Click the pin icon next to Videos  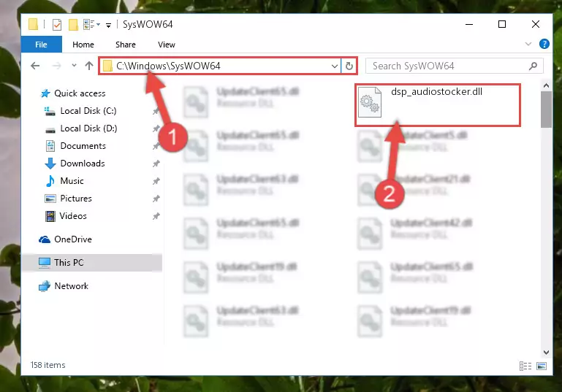156,216
